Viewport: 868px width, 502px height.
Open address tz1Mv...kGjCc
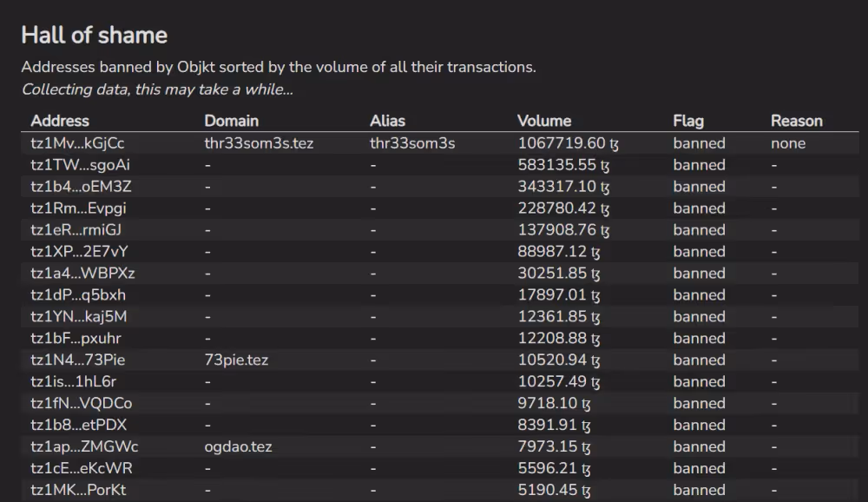tap(77, 143)
